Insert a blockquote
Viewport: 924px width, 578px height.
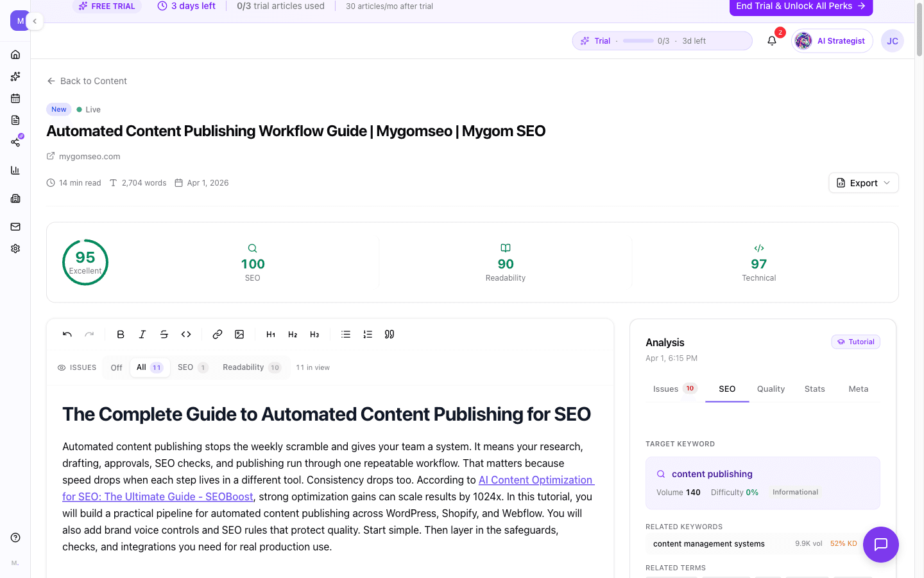coord(389,334)
